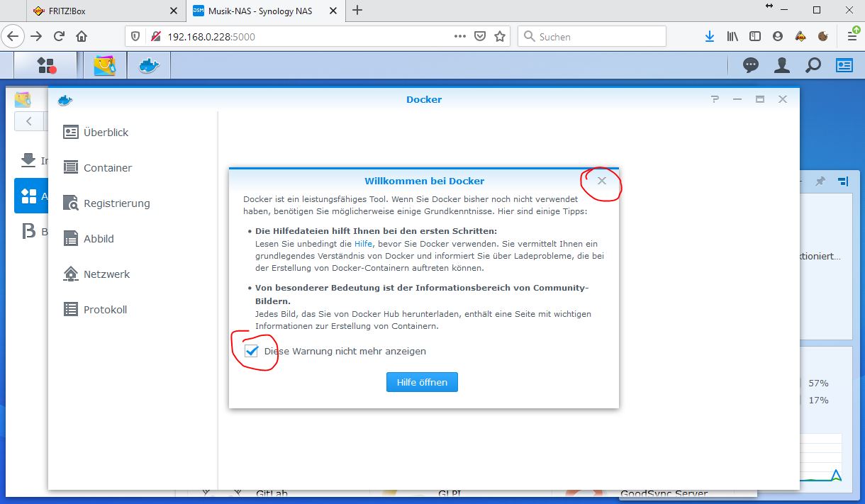Uncheck 'Diese Warnung nicht mehr anzeigen'
The width and height of the screenshot is (865, 504).
point(252,351)
